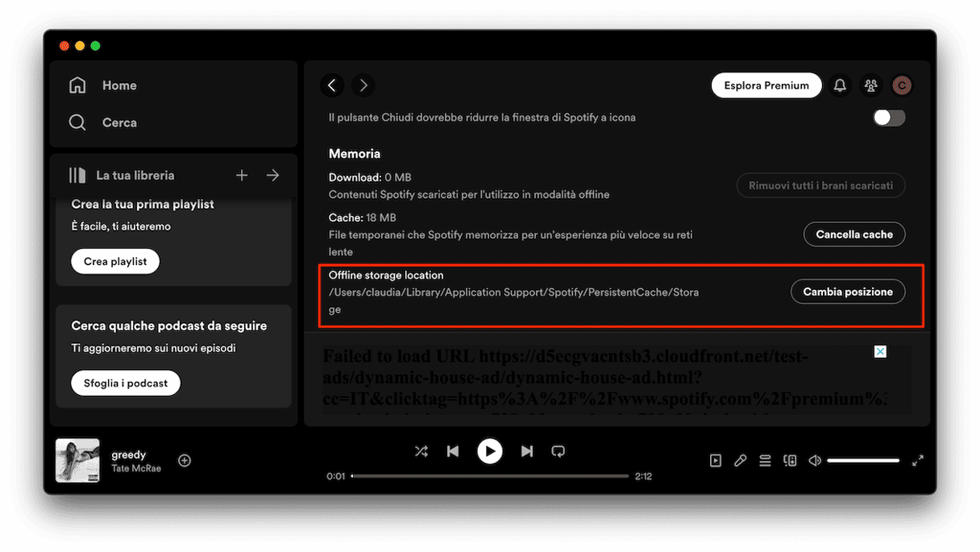Select the Offline storage location path
This screenshot has height=552, width=980.
(513, 301)
